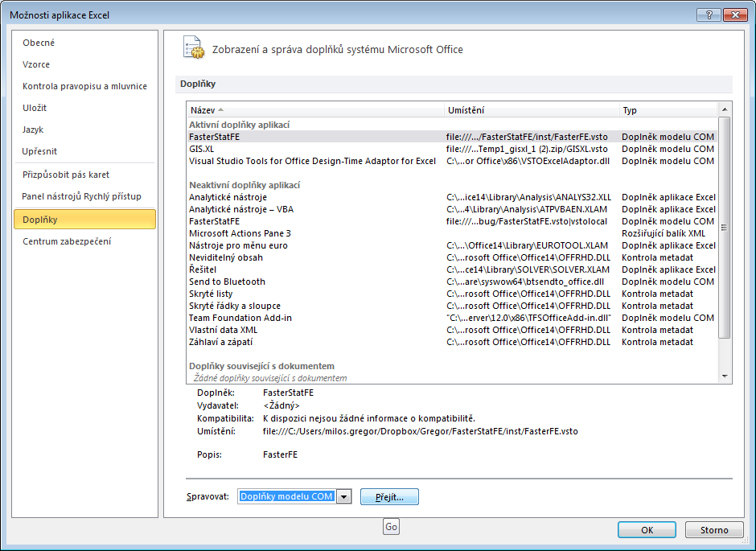Screen dimensions: 756x551
Task: Select Analytické nástroje – VBA row
Action: point(452,209)
